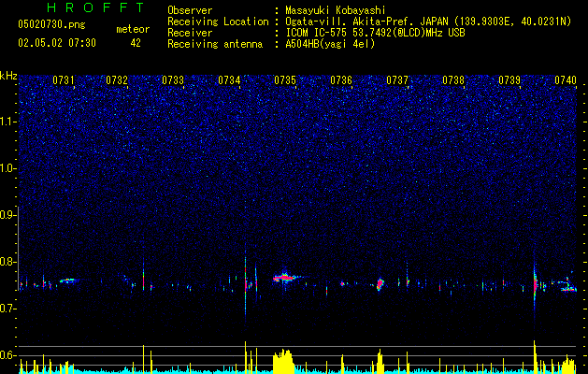Click the Observer label
Image resolution: width=588 pixels, height=374 pixels.
[x=190, y=10]
